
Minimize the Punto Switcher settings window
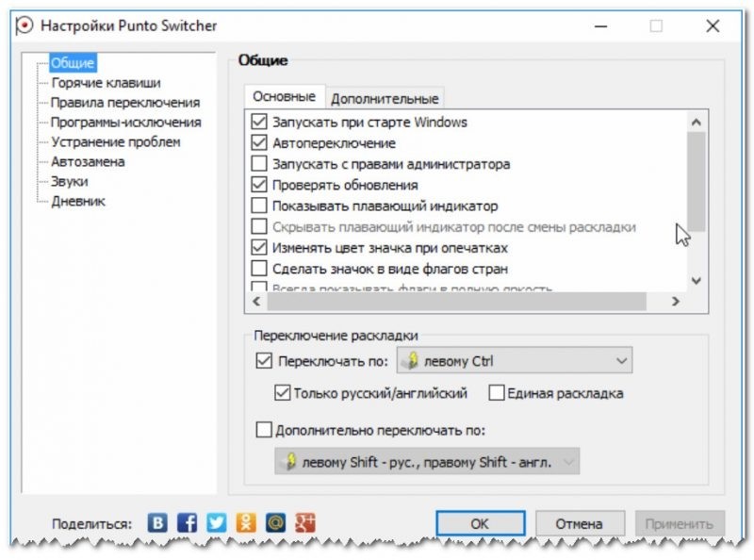click(601, 26)
